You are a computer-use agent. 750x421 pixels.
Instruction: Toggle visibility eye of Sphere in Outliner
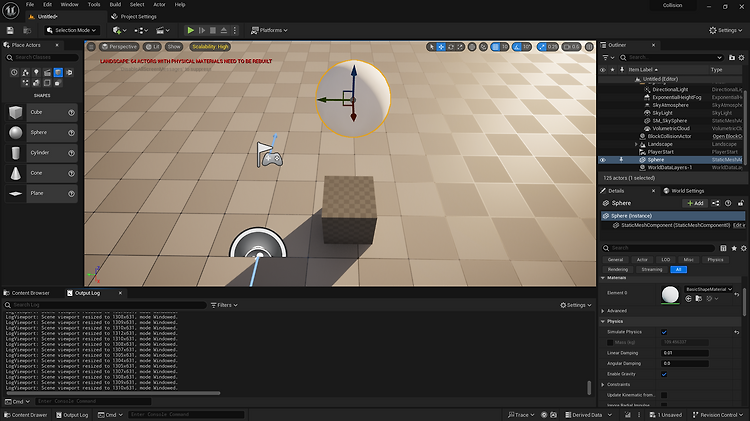pos(603,160)
